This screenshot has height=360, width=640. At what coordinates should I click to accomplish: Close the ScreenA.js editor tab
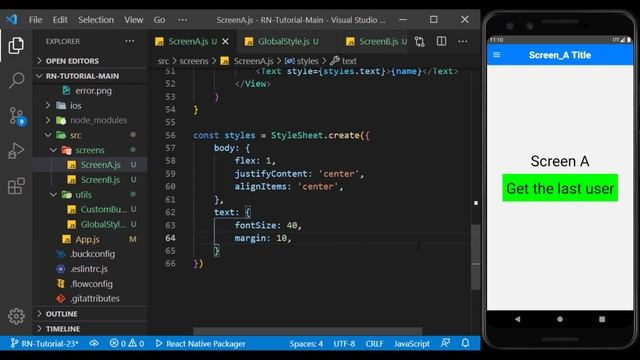coord(225,41)
